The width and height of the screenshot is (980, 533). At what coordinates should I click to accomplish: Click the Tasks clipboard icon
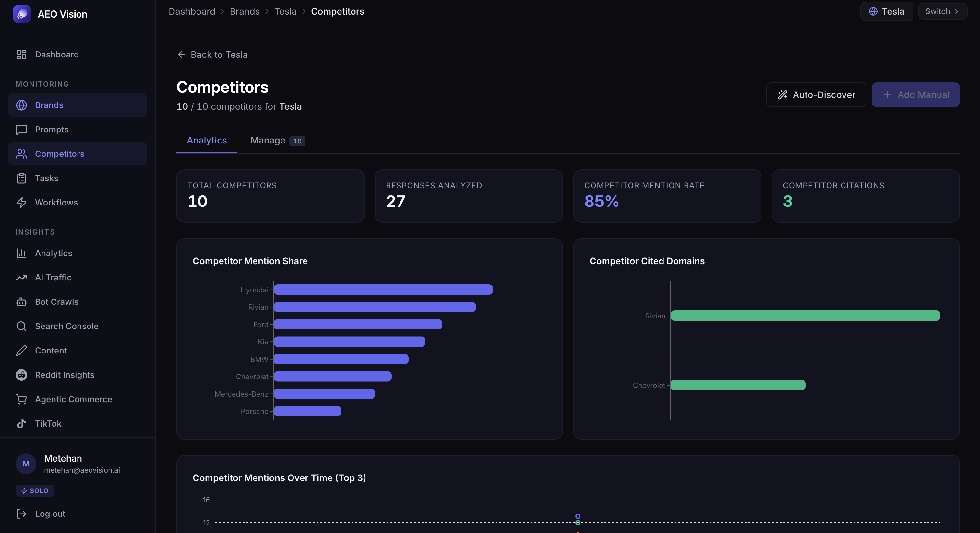tap(21, 178)
